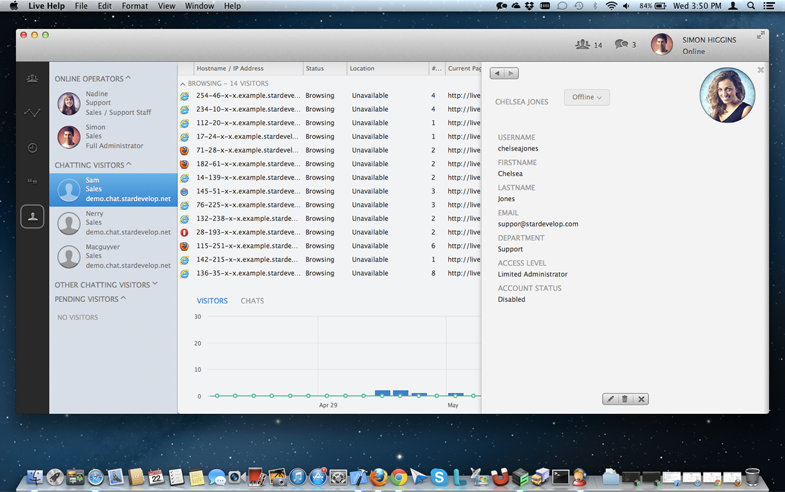
Task: Open the Live Help menu
Action: tap(47, 6)
